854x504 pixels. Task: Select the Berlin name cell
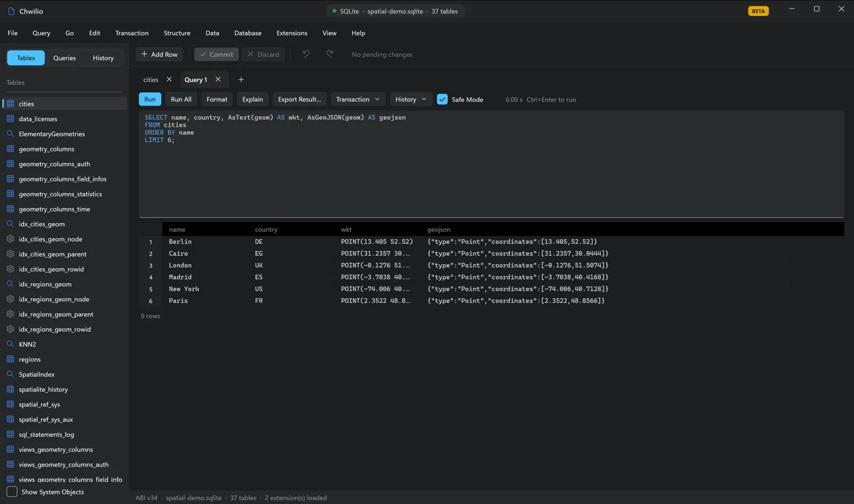pyautogui.click(x=180, y=242)
